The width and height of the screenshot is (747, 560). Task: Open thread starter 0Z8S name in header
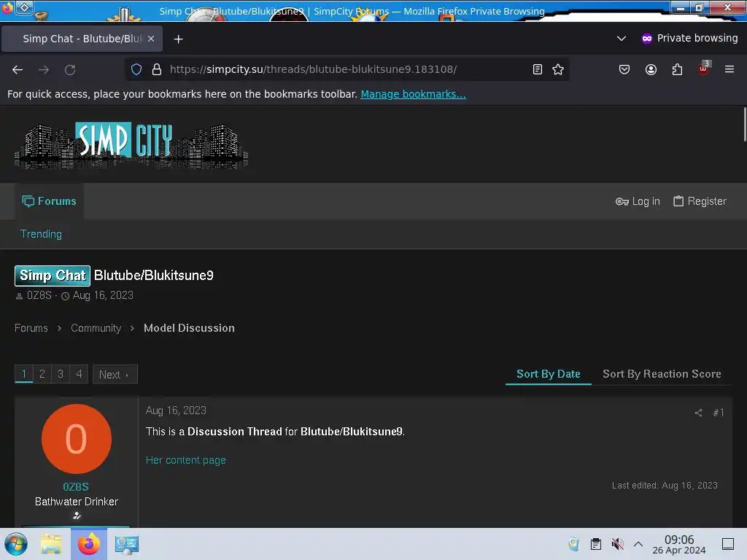click(x=39, y=295)
